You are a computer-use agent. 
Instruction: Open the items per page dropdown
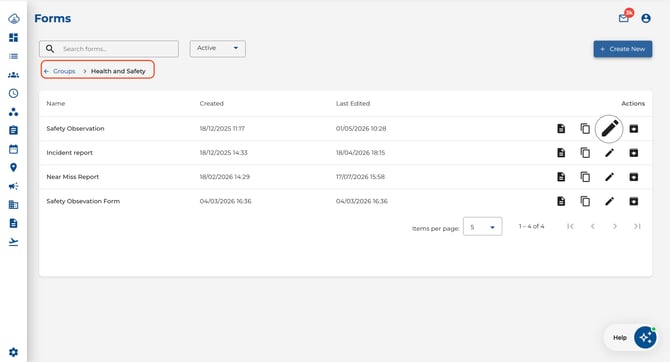click(x=482, y=227)
